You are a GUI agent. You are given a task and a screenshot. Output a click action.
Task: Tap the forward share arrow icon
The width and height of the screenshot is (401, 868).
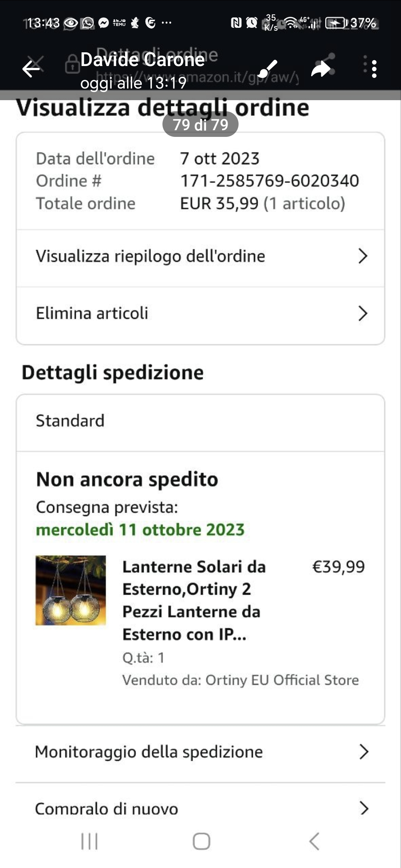tap(321, 69)
